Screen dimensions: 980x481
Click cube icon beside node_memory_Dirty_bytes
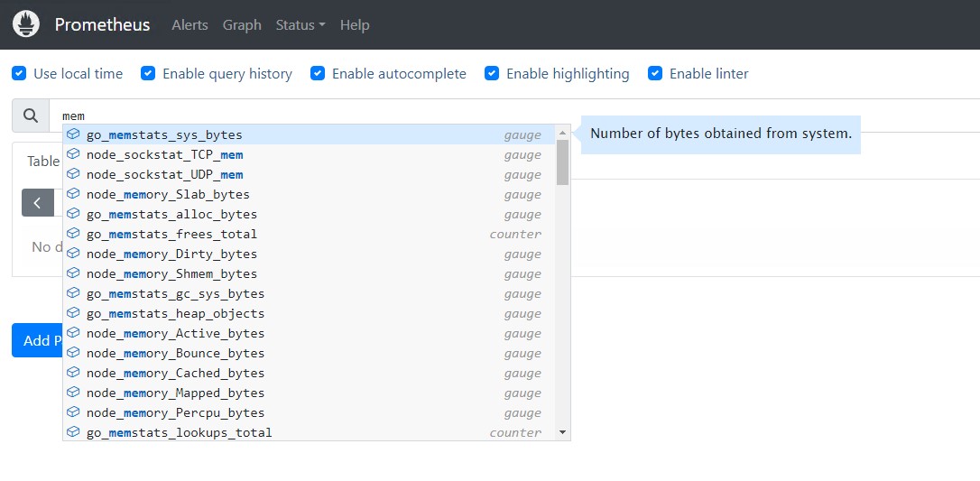[74, 254]
